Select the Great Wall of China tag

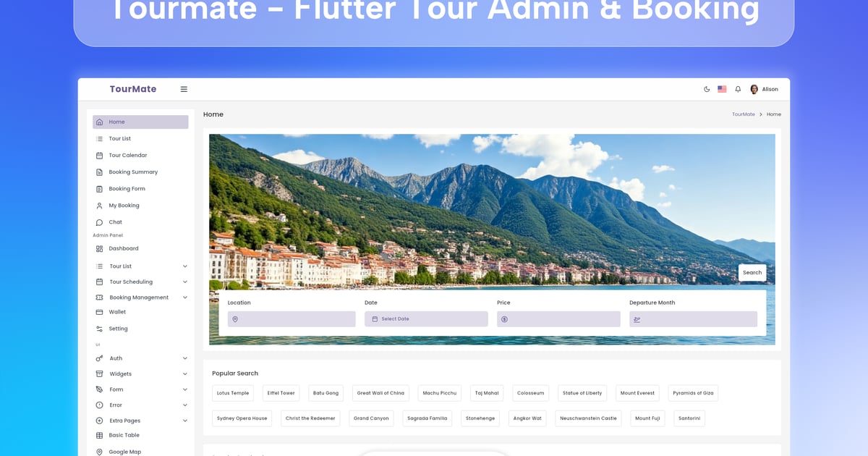[x=380, y=393]
